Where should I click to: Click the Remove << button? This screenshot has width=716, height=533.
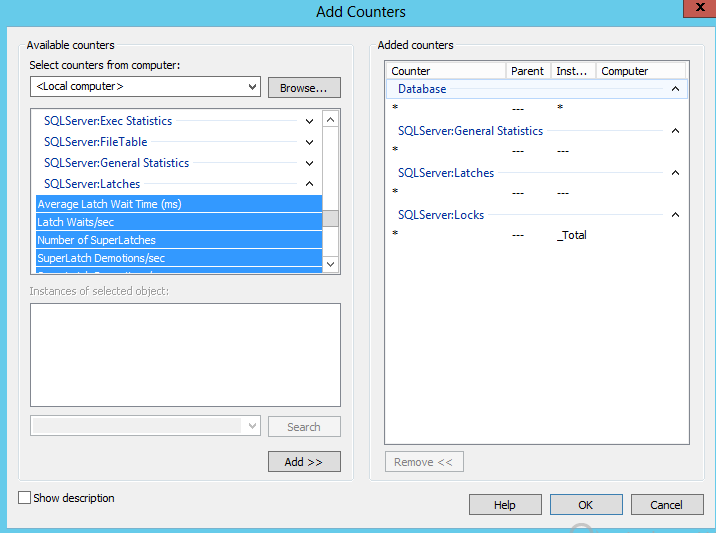tap(424, 462)
